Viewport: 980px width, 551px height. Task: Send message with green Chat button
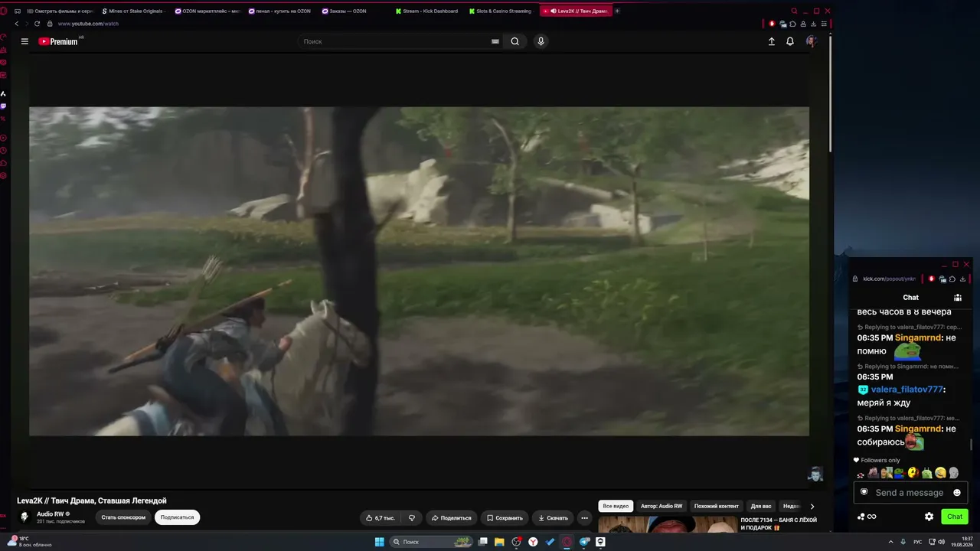(x=955, y=517)
